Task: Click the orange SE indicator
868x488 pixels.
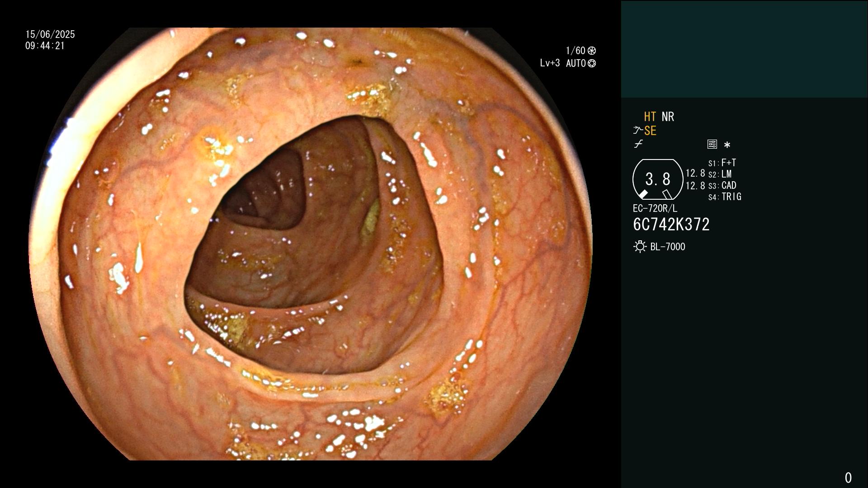Action: click(x=650, y=131)
